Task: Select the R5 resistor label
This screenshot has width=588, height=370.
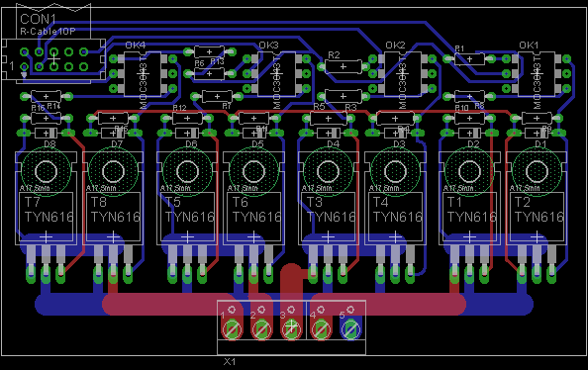Action: pos(319,107)
